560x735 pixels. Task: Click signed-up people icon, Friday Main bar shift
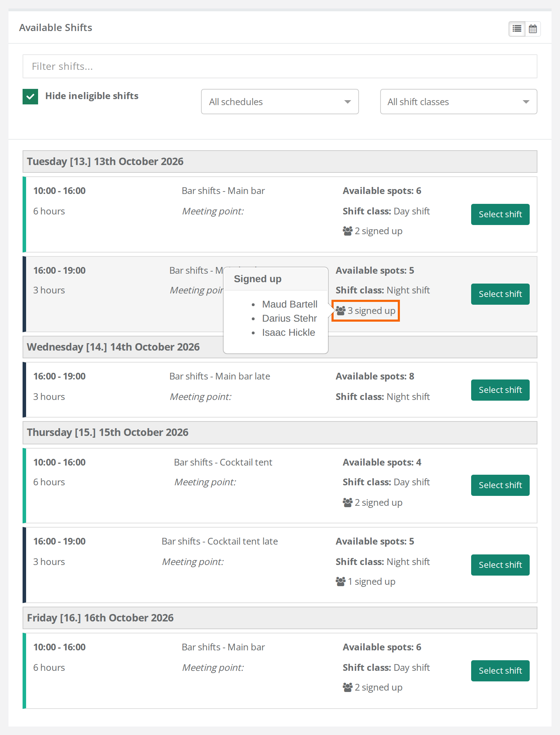347,687
